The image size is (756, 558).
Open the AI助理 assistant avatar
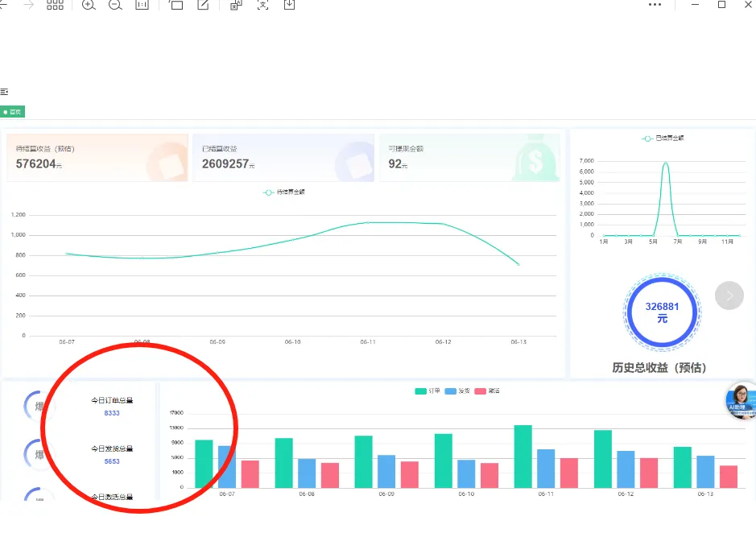740,399
